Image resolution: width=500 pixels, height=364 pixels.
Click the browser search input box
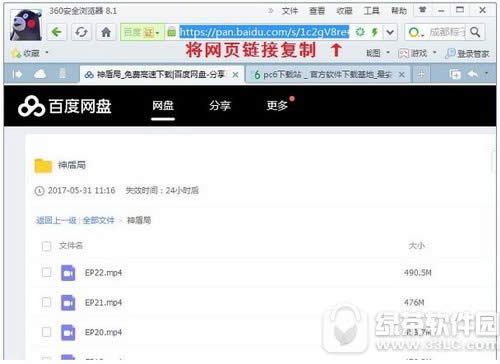pyautogui.click(x=446, y=32)
